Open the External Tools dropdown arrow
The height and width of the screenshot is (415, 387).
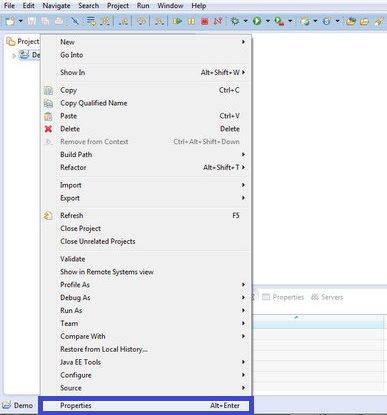[290, 21]
